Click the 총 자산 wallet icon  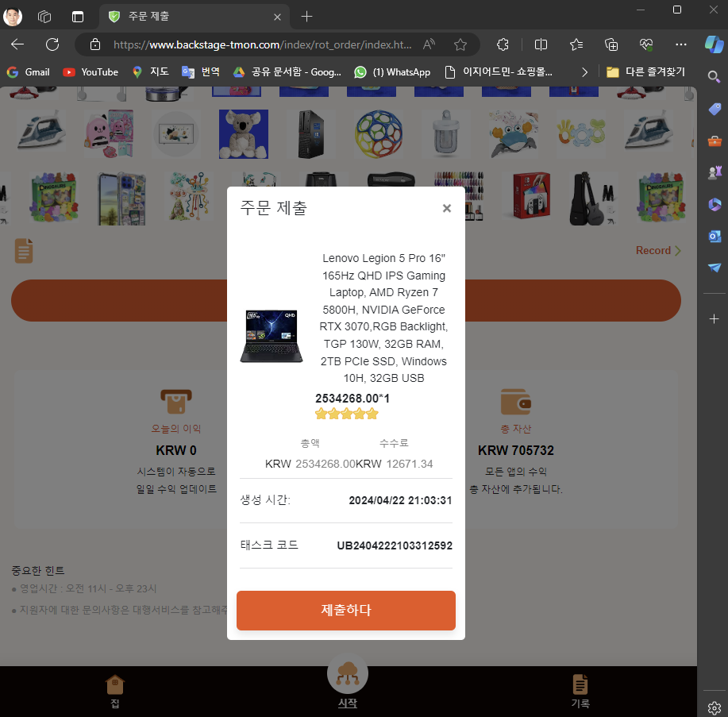tap(516, 401)
